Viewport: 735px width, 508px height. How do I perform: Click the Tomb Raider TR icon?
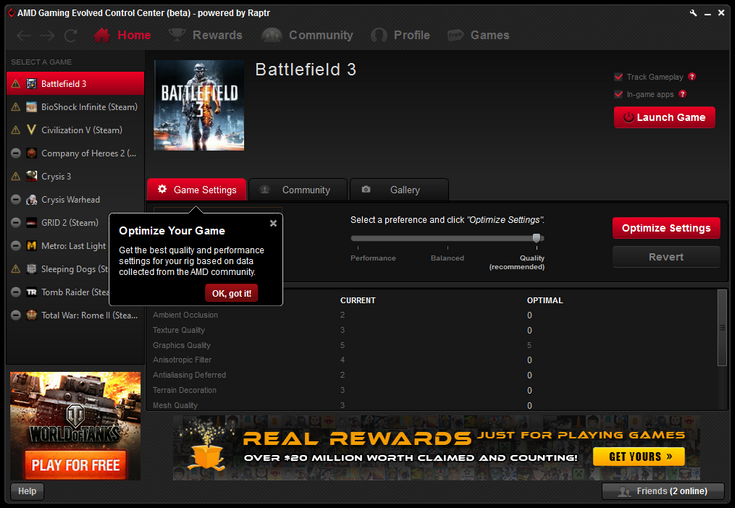[31, 292]
